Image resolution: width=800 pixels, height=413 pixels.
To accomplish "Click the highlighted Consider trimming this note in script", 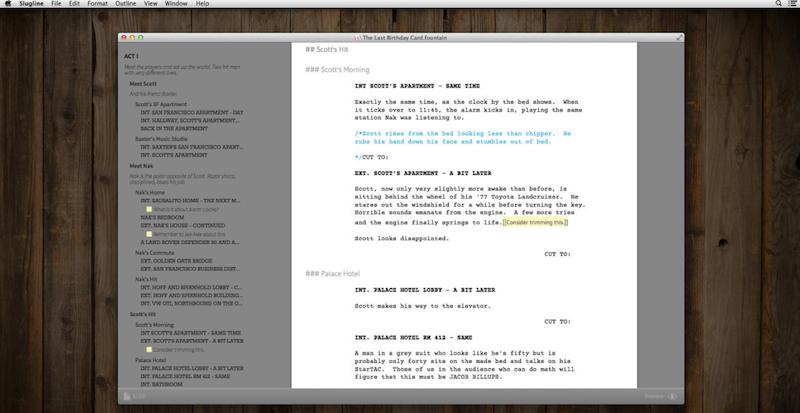I will coord(535,223).
